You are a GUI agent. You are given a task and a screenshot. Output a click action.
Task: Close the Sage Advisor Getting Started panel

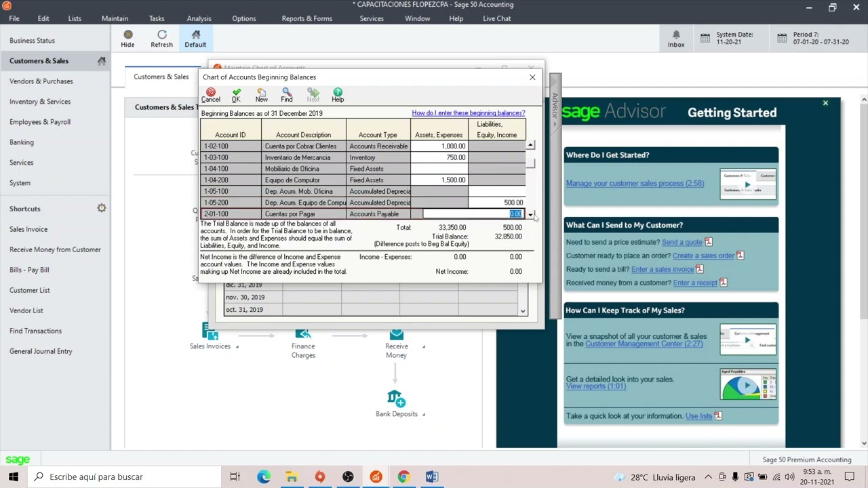coord(825,103)
